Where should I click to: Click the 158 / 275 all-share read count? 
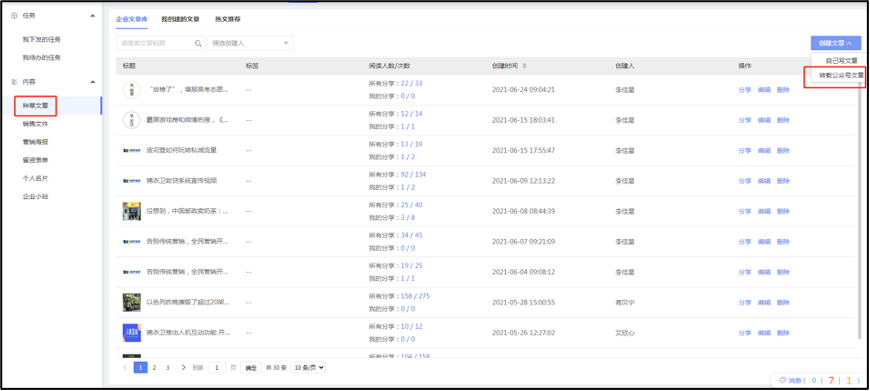[415, 296]
